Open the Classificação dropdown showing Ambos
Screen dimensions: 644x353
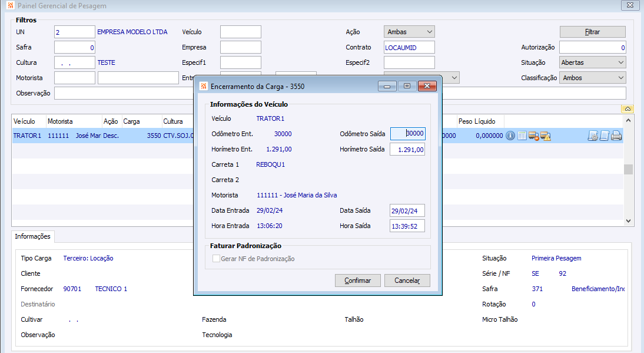point(593,78)
